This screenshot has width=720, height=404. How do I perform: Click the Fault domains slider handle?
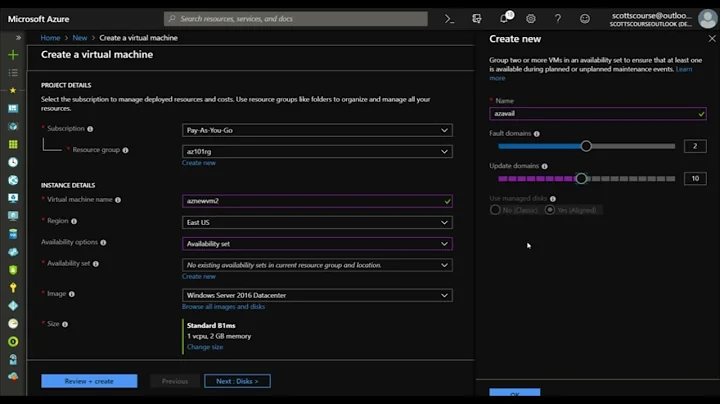coord(586,146)
